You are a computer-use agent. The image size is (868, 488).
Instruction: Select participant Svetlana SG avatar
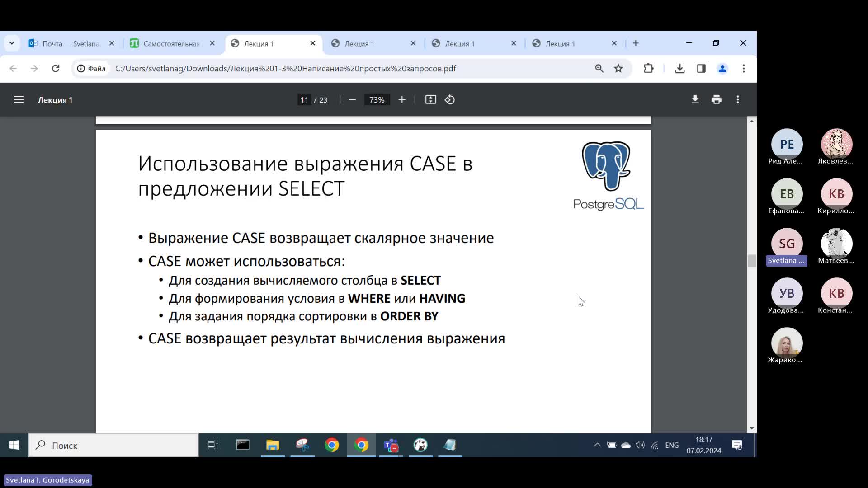[787, 244]
